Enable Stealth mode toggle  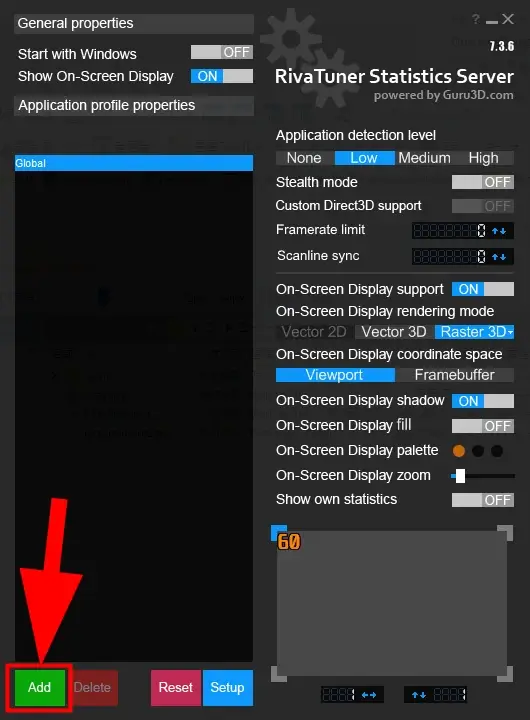tap(483, 182)
